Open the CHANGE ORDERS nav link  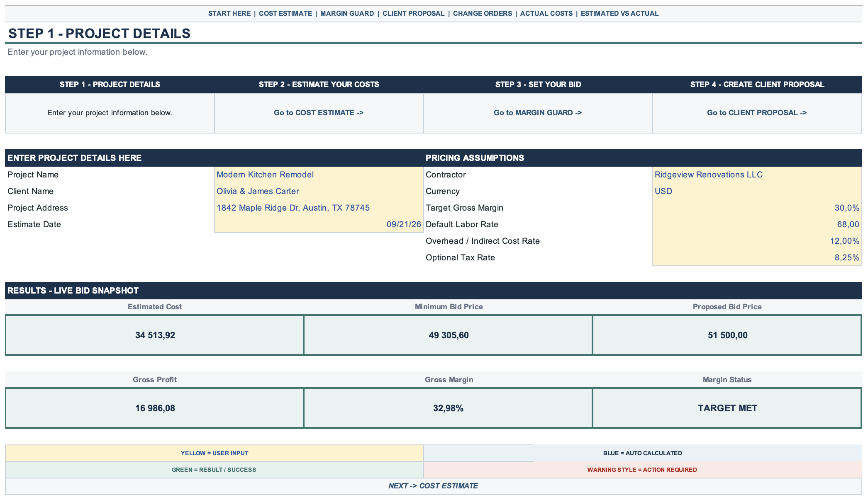(x=483, y=13)
